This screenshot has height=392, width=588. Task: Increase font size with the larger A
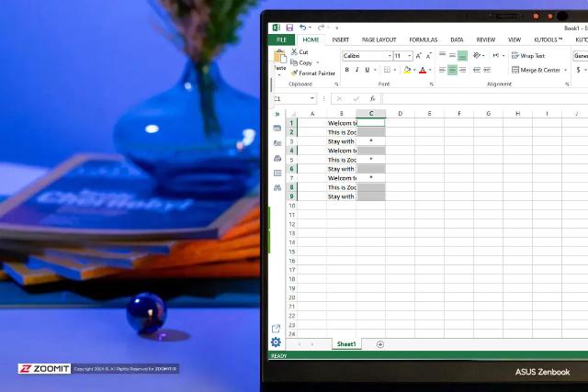pos(419,56)
